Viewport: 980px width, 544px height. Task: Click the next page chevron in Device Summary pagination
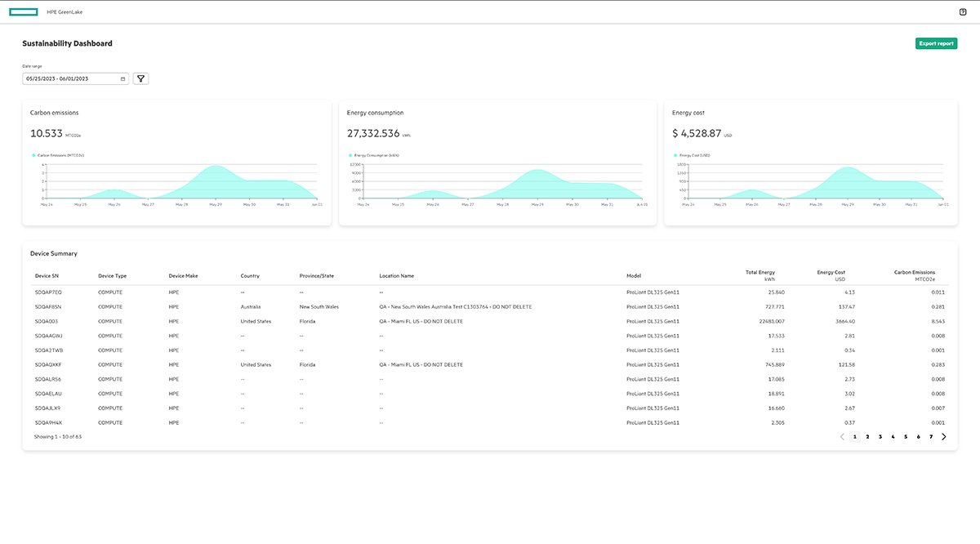(944, 436)
